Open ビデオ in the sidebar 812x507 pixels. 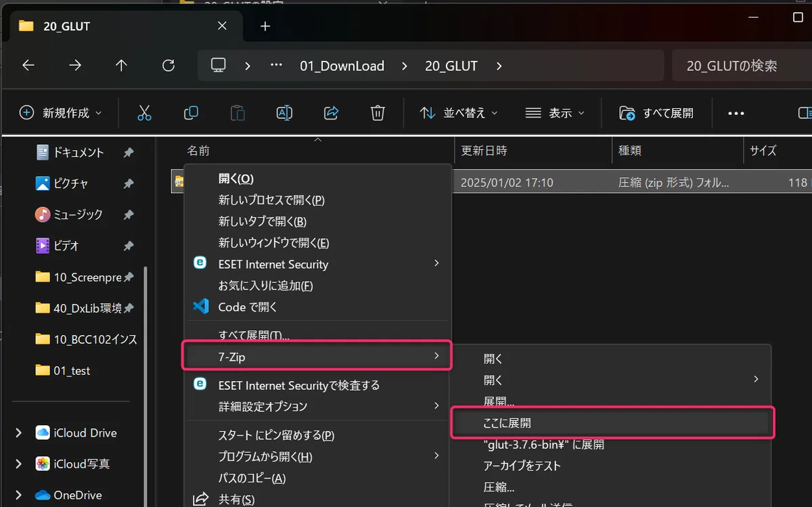coord(66,246)
